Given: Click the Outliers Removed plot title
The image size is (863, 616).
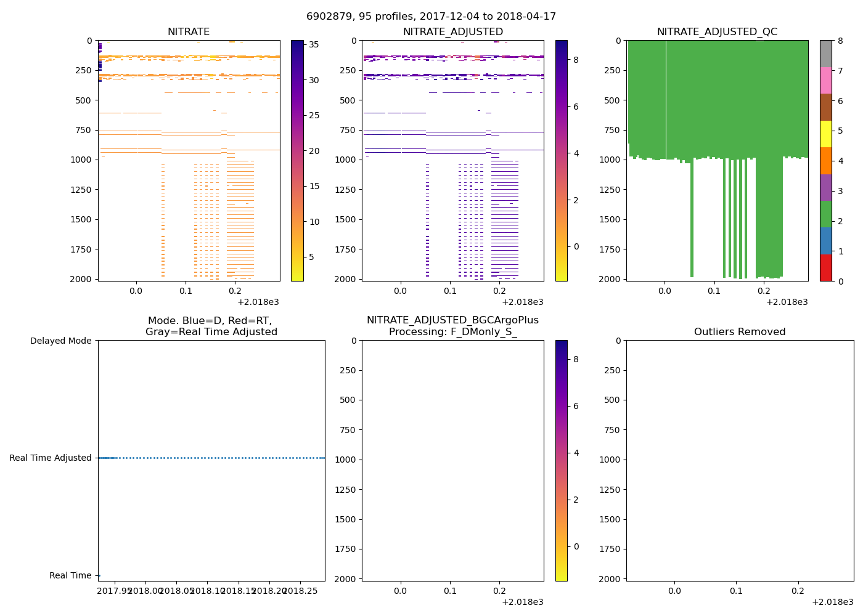Looking at the screenshot, I should click(739, 332).
